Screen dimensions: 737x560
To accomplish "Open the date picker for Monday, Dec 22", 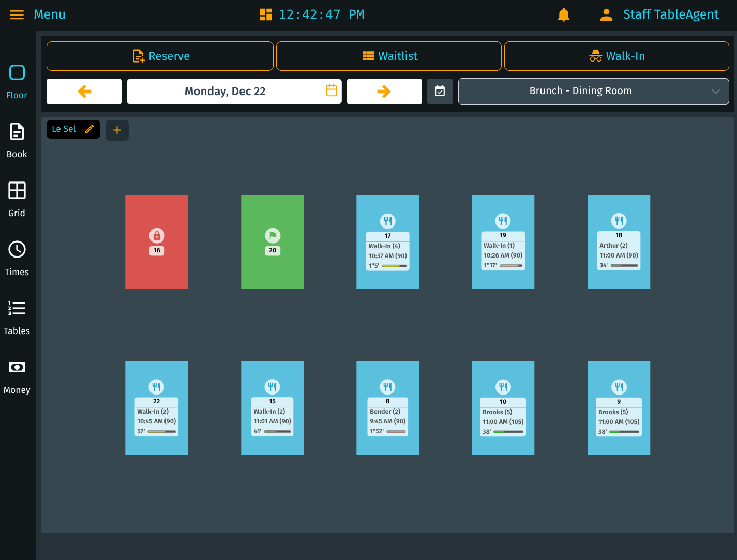I will tap(331, 91).
